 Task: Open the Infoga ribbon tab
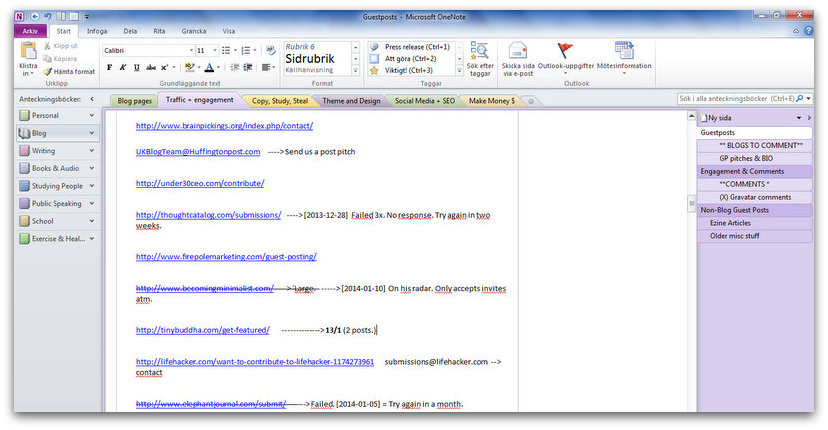(x=97, y=31)
